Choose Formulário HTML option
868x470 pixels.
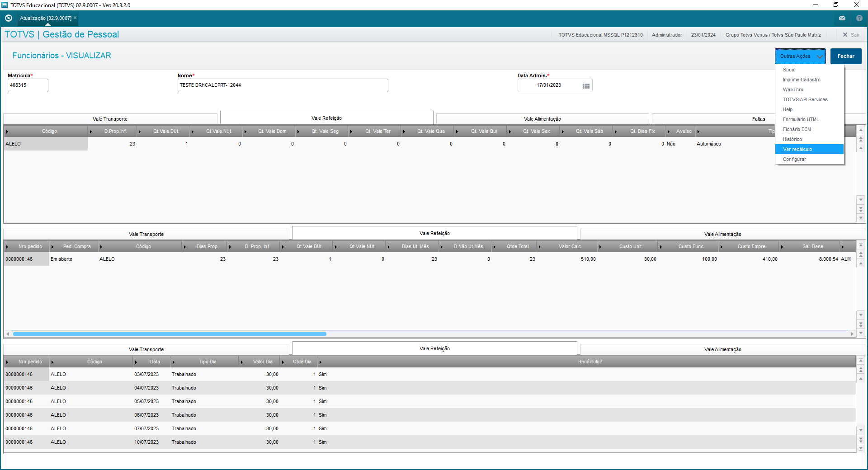pyautogui.click(x=809, y=119)
